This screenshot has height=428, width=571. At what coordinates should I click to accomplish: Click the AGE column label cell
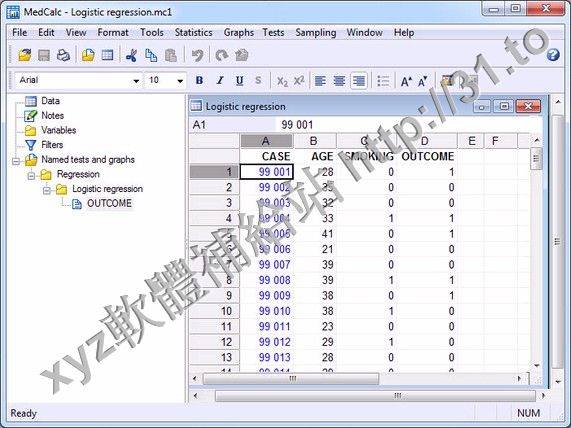[315, 157]
